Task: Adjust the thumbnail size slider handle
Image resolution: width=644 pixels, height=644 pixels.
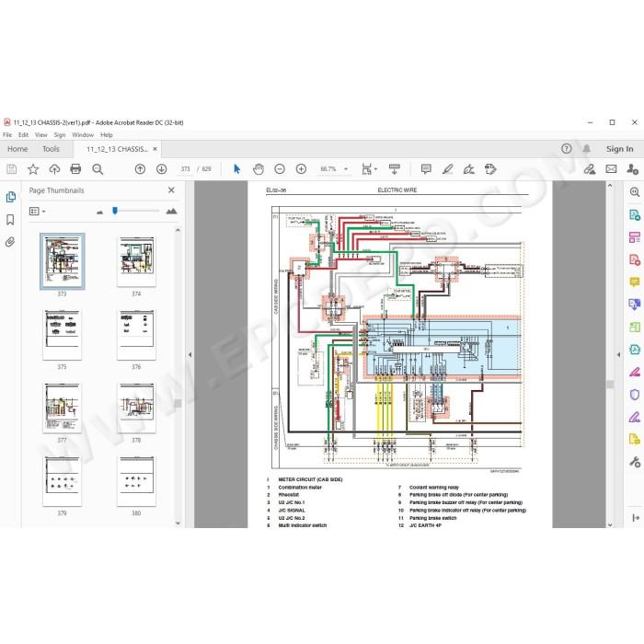Action: click(115, 211)
